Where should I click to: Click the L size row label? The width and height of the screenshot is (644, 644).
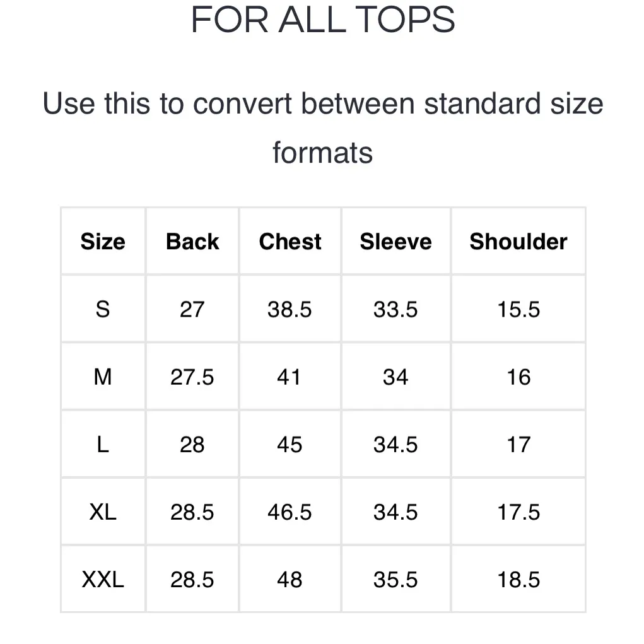(103, 445)
